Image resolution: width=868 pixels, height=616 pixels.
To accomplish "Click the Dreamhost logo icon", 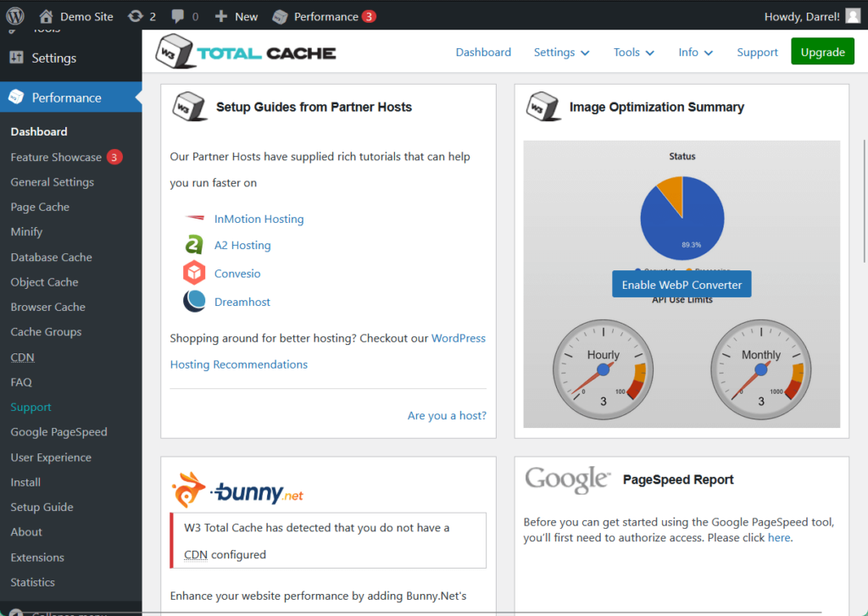I will 194,301.
